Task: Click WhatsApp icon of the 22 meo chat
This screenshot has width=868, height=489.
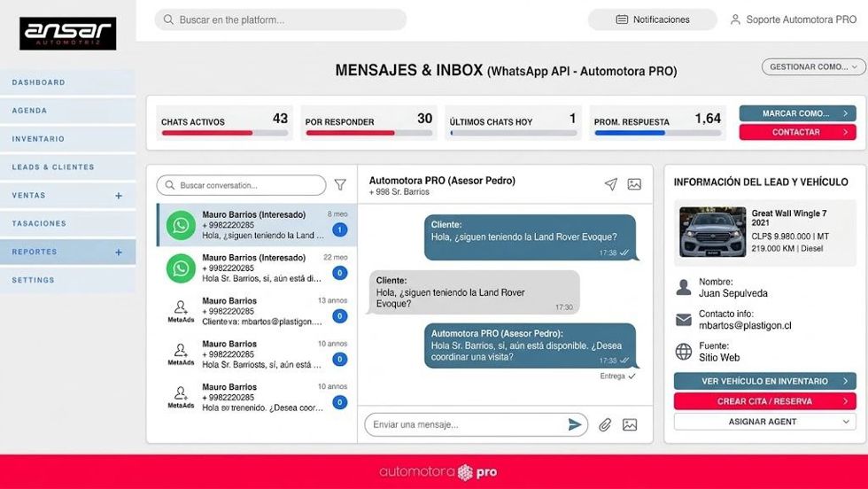Action: coord(181,268)
